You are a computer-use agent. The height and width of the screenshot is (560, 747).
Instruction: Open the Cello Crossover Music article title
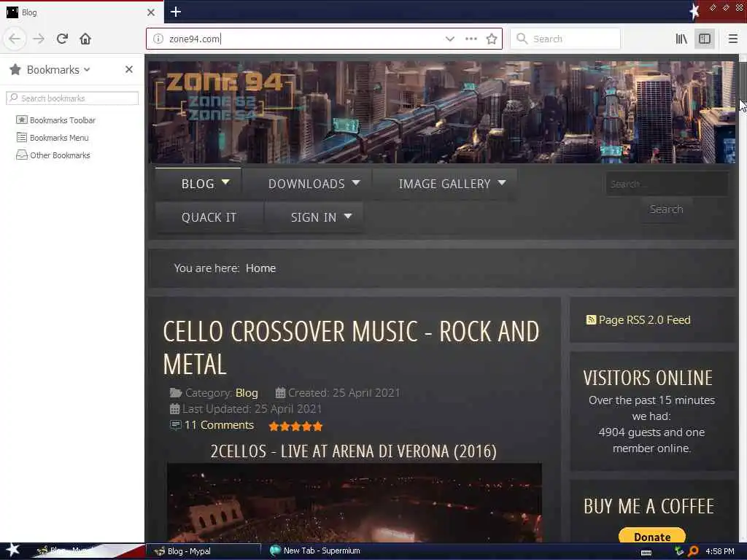click(x=351, y=348)
